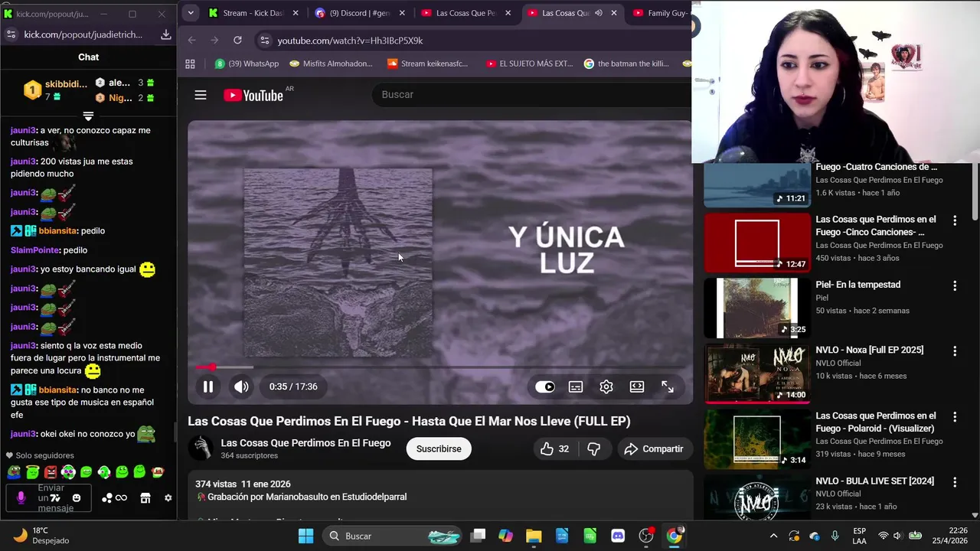Switch to the Discord browser tab
The height and width of the screenshot is (551, 980).
(x=354, y=13)
